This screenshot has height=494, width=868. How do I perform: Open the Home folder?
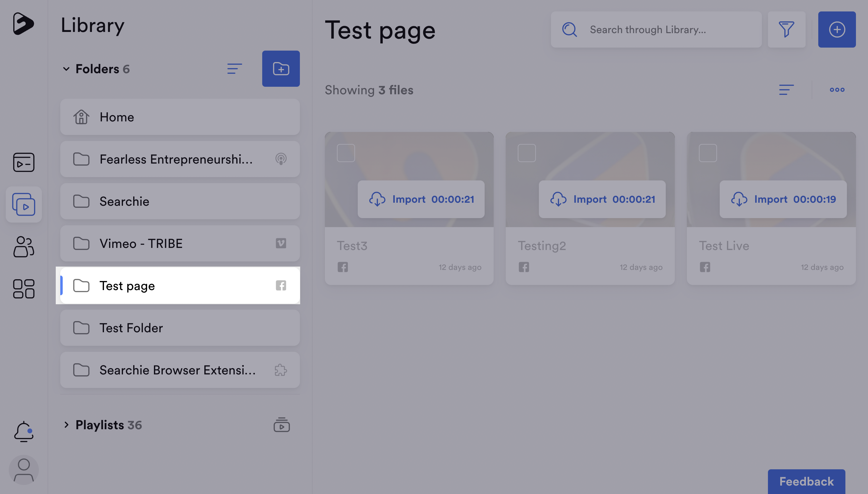click(180, 117)
